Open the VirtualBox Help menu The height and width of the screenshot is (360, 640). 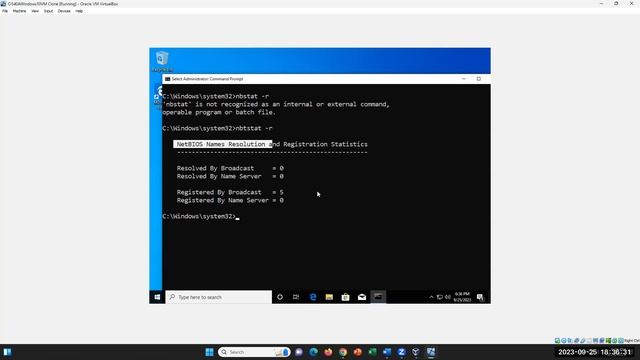click(x=79, y=11)
